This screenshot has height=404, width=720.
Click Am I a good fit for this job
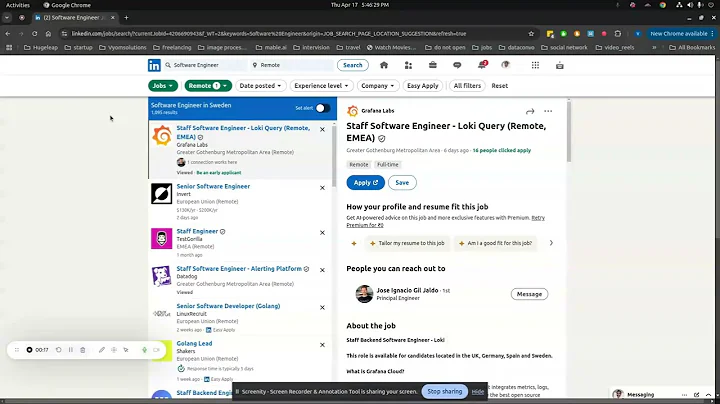[x=496, y=243]
